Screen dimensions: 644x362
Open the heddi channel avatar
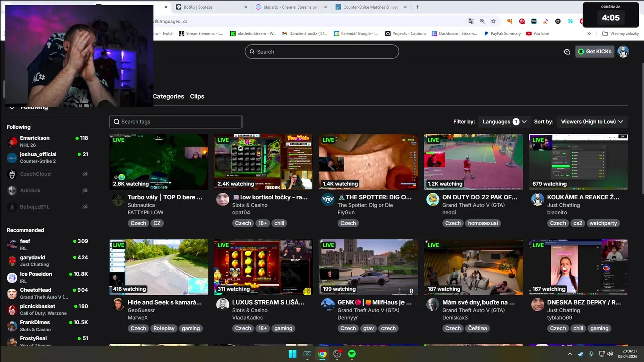coord(433,200)
